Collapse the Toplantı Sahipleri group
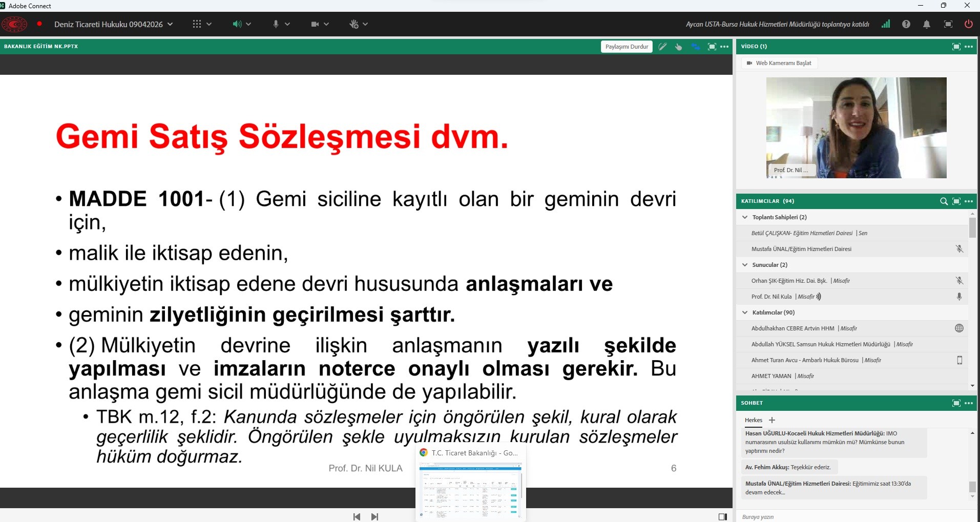Image resolution: width=980 pixels, height=522 pixels. coord(745,217)
